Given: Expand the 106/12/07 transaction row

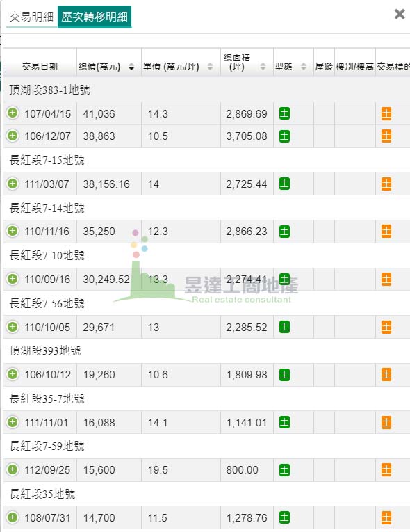Looking at the screenshot, I should pyautogui.click(x=13, y=136).
